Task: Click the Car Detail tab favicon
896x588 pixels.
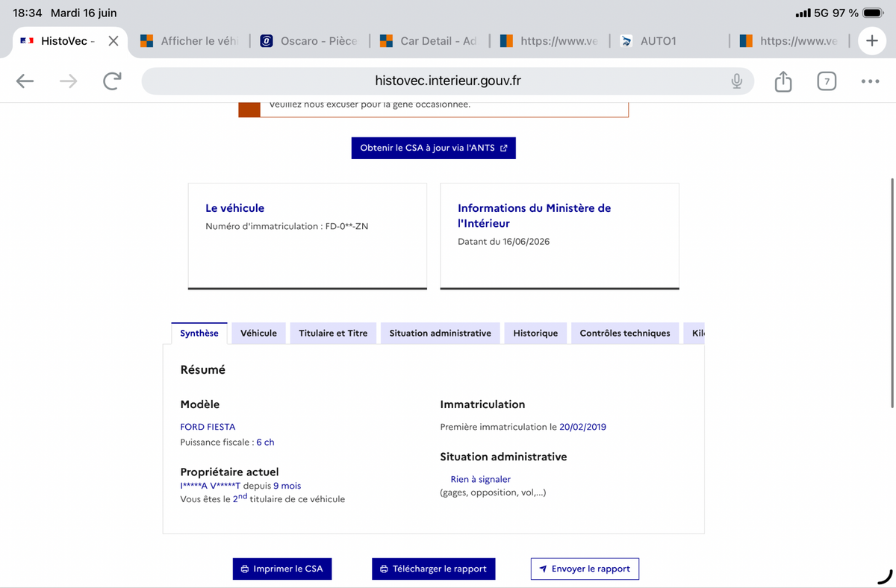Action: click(386, 41)
